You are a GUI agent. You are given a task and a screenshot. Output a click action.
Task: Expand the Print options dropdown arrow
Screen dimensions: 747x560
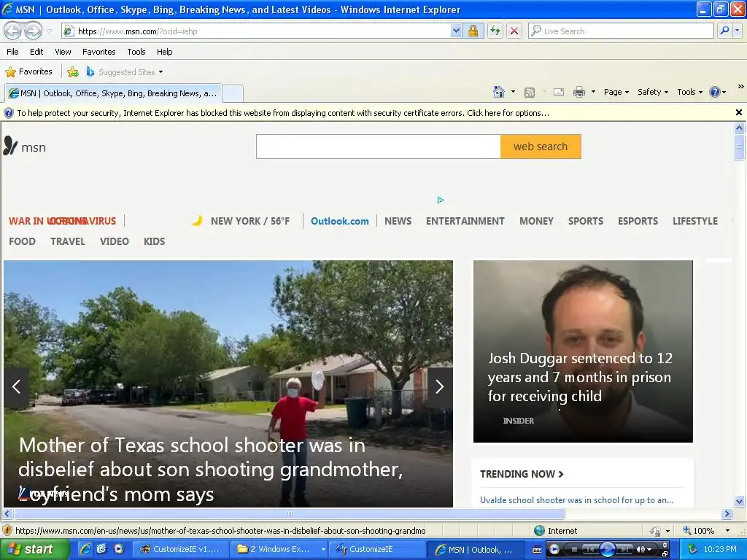593,92
